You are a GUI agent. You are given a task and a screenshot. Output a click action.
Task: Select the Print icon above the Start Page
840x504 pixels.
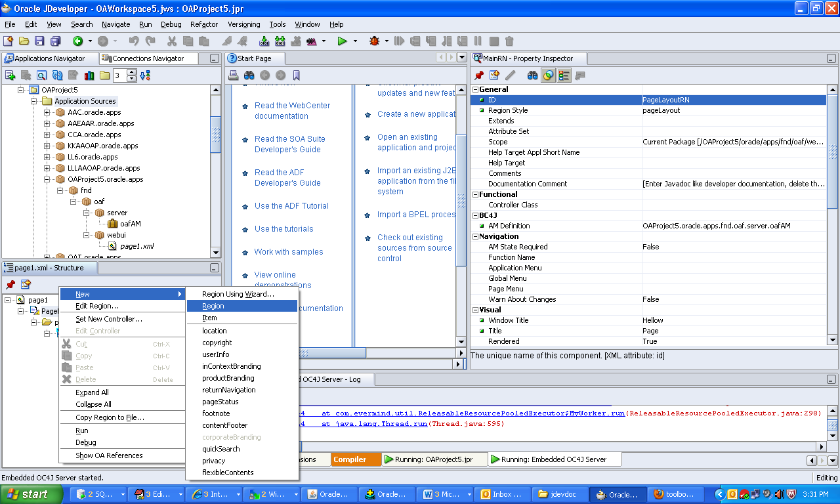click(234, 75)
